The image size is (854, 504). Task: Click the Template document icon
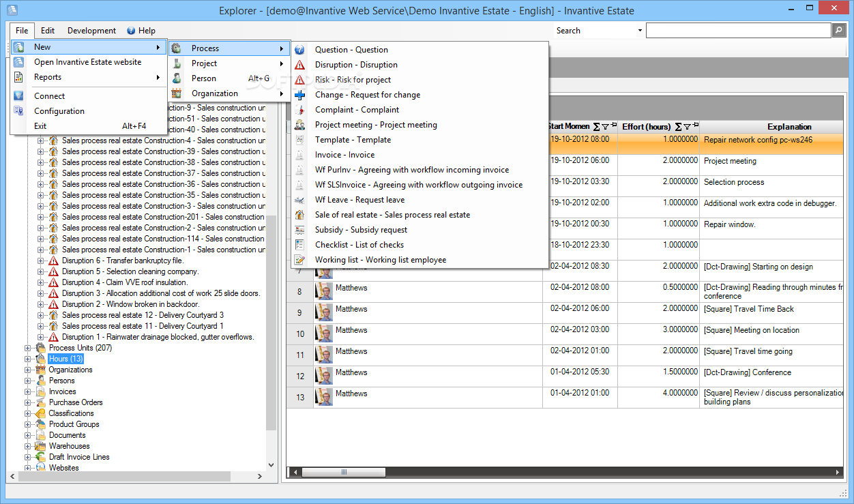click(x=299, y=140)
